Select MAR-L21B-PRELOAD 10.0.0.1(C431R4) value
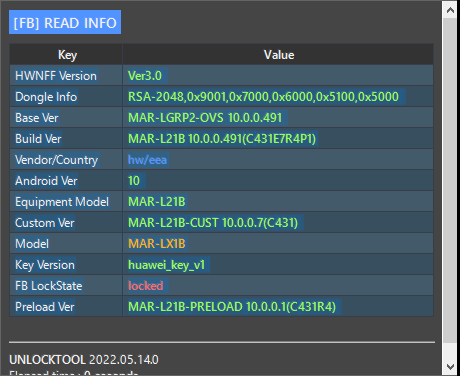Viewport: 460px width, 376px height. pos(232,307)
